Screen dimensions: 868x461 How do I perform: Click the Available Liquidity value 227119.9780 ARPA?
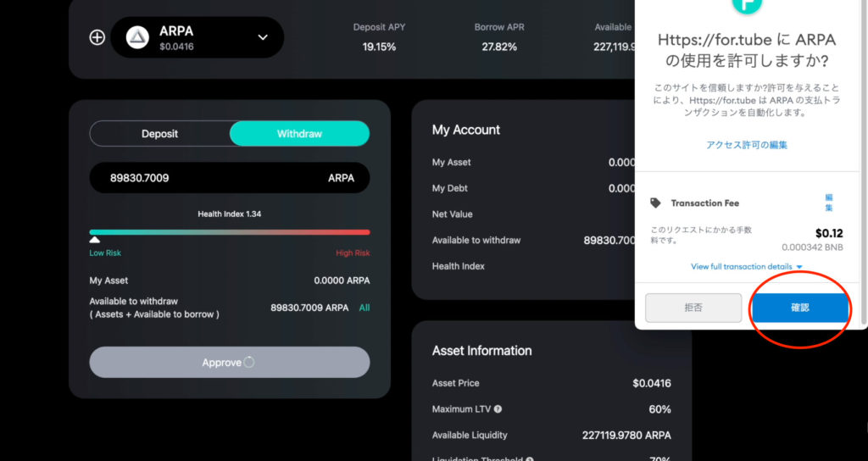pyautogui.click(x=626, y=436)
